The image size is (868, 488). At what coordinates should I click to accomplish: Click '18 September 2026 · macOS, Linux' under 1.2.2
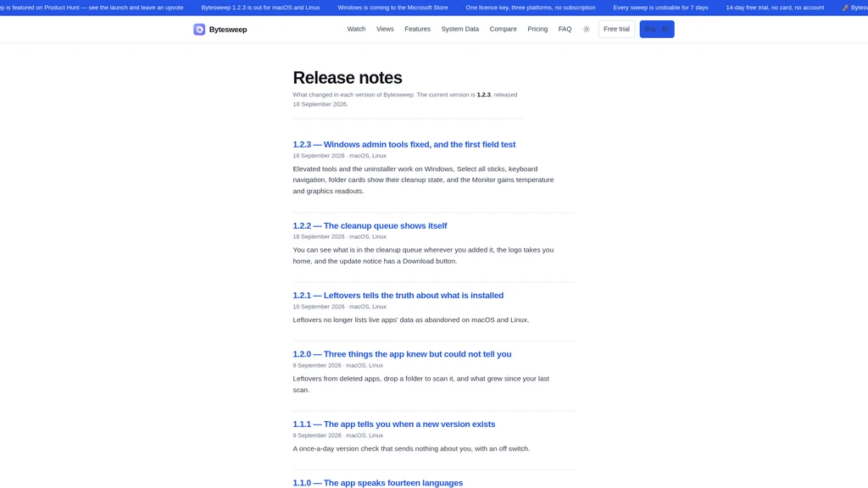[339, 237]
